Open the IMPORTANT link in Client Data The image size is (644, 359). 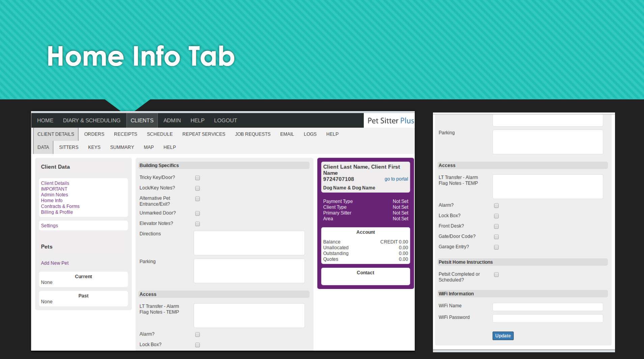54,189
